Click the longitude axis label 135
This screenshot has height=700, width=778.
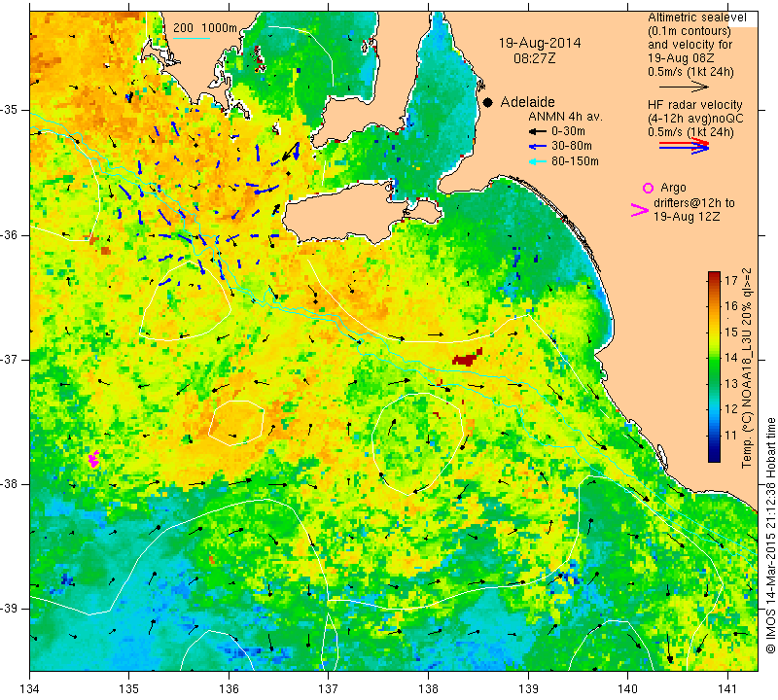point(129,689)
